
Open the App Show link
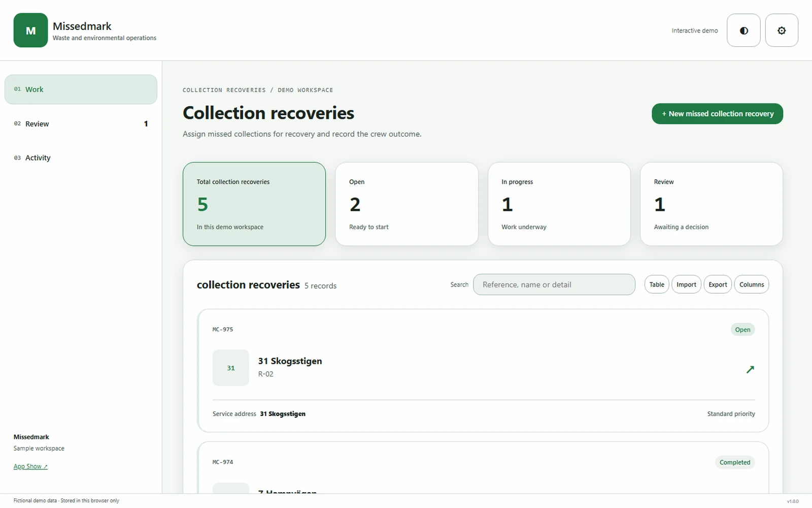[x=30, y=466]
